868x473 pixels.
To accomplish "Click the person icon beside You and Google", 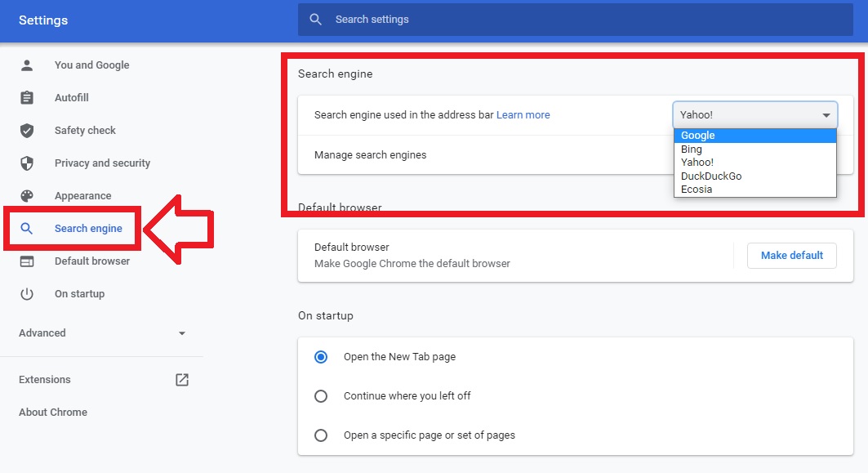I will 27,65.
